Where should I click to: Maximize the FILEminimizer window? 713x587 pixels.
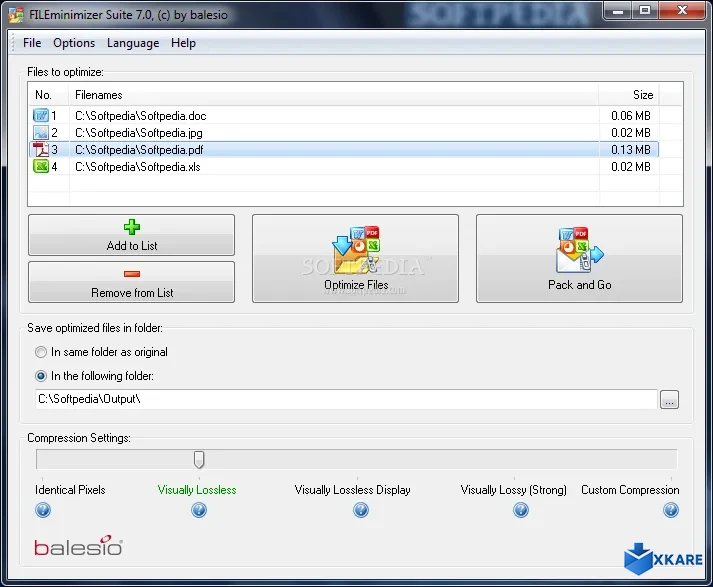point(645,10)
